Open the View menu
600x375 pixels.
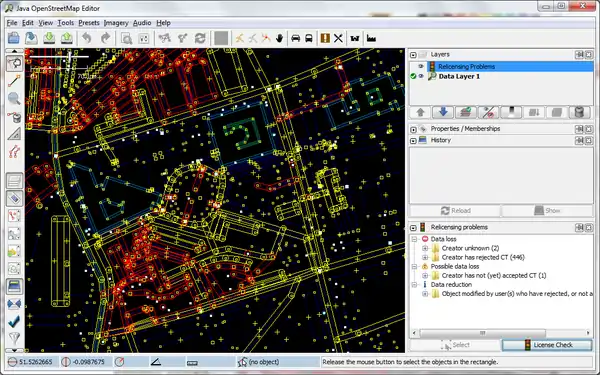(46, 23)
